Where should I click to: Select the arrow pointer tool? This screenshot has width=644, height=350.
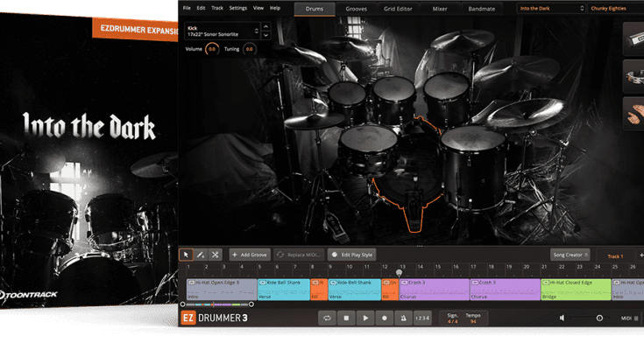(x=186, y=254)
